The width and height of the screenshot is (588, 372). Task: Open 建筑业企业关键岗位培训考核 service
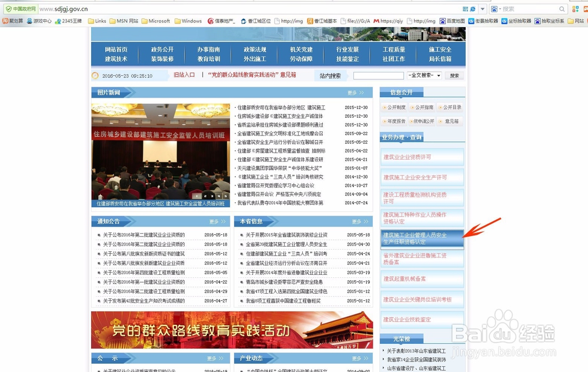click(422, 300)
